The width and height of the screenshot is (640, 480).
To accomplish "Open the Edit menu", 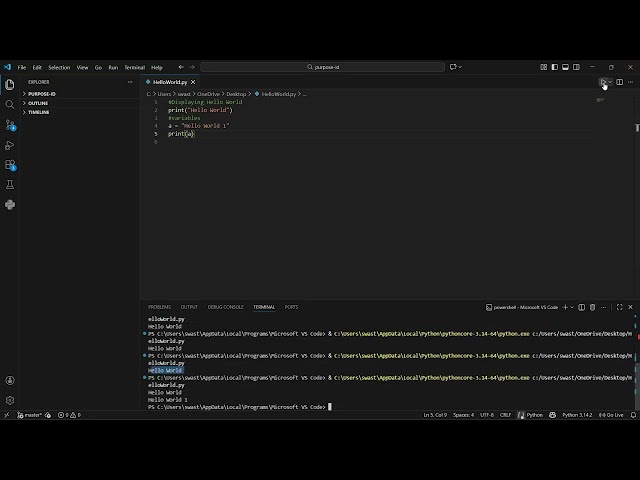I will coord(37,67).
